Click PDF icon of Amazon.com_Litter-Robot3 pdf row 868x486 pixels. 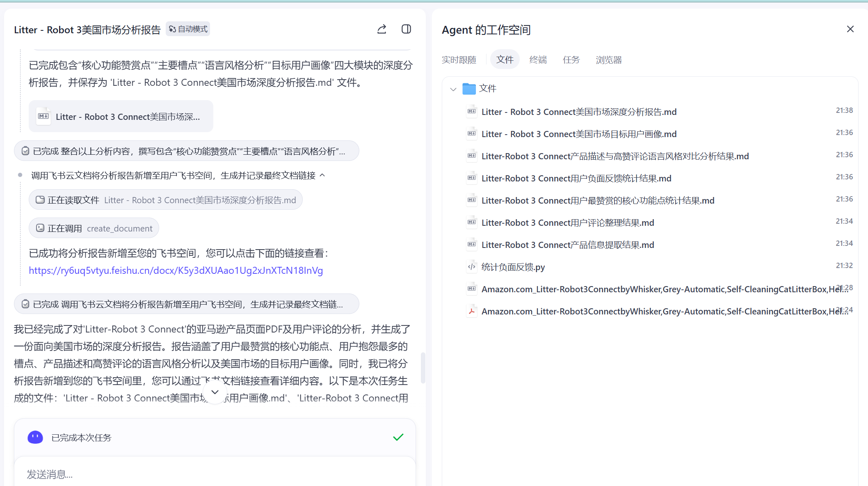pos(472,311)
